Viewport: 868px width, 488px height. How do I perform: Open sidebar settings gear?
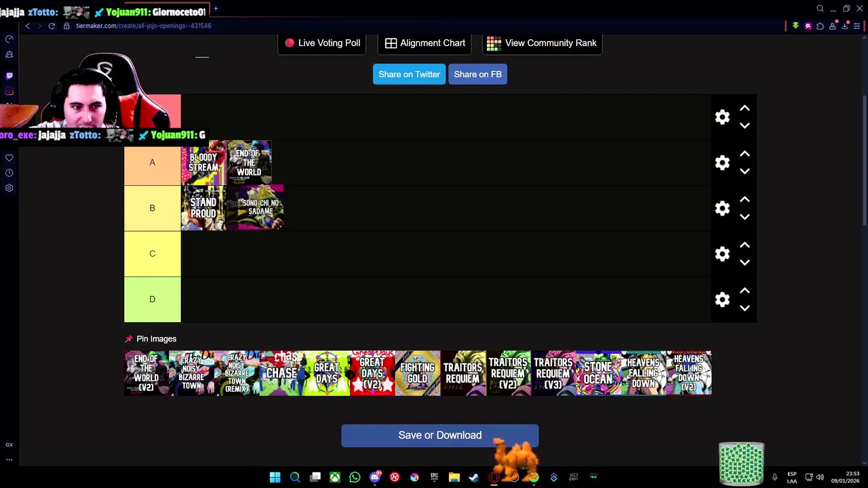click(x=9, y=188)
